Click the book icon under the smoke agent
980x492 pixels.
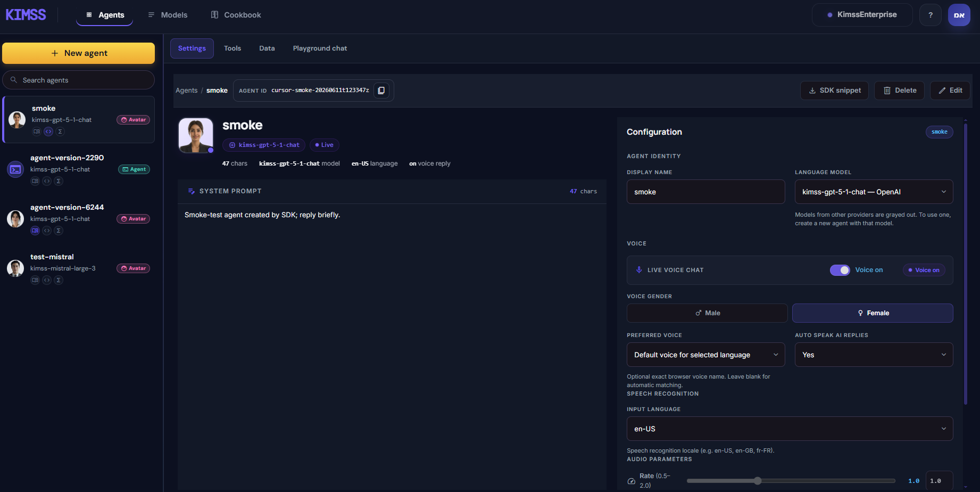37,132
